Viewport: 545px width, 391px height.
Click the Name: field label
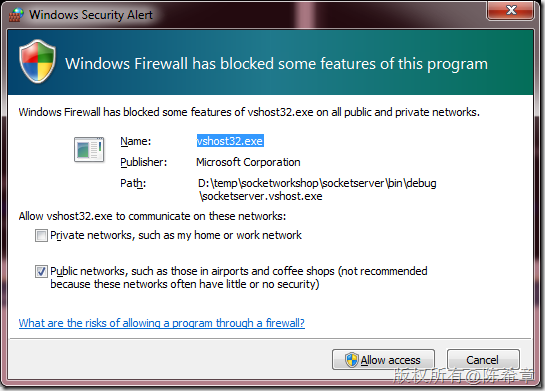[x=136, y=141]
